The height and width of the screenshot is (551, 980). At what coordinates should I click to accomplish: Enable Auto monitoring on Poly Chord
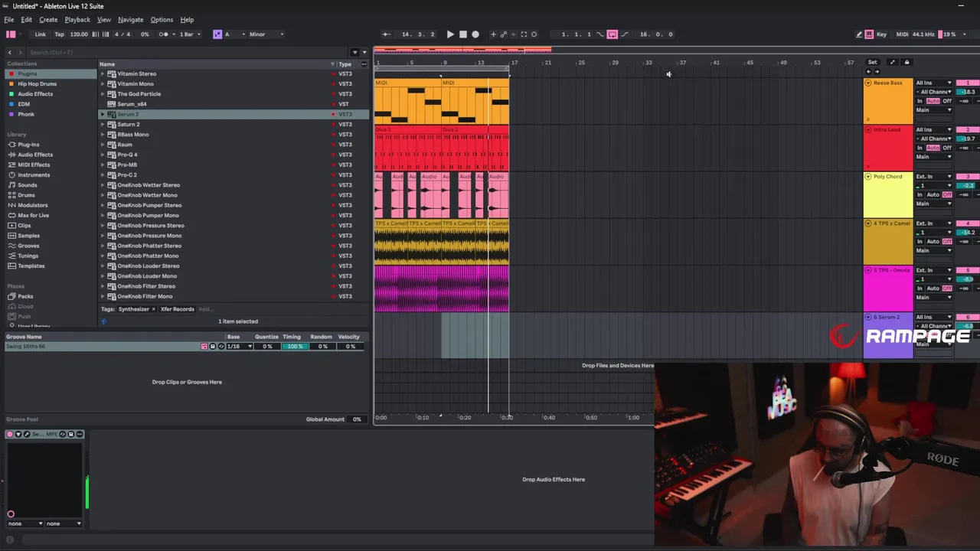click(x=933, y=194)
